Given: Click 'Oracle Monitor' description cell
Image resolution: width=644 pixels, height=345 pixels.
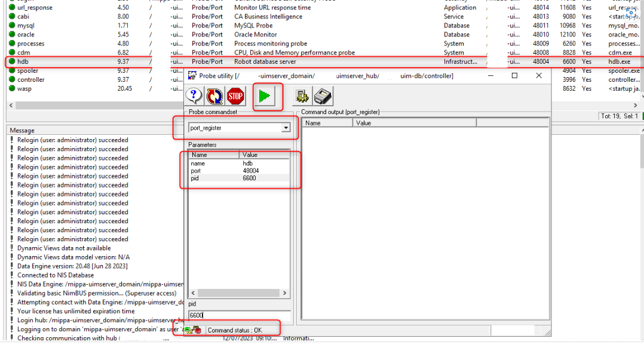Looking at the screenshot, I should [x=256, y=35].
